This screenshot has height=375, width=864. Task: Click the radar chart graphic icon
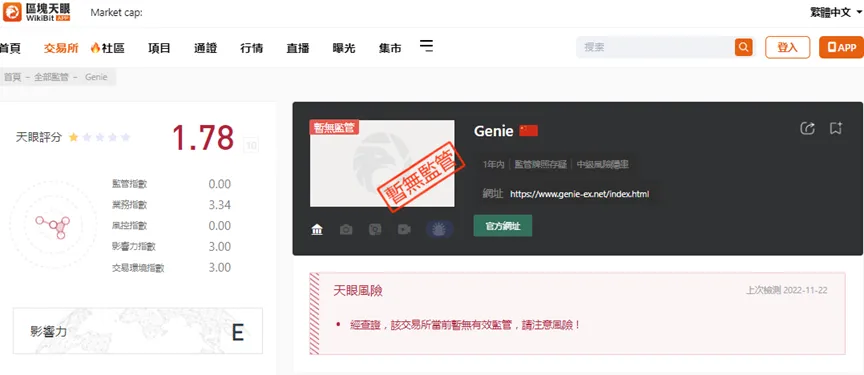click(53, 226)
